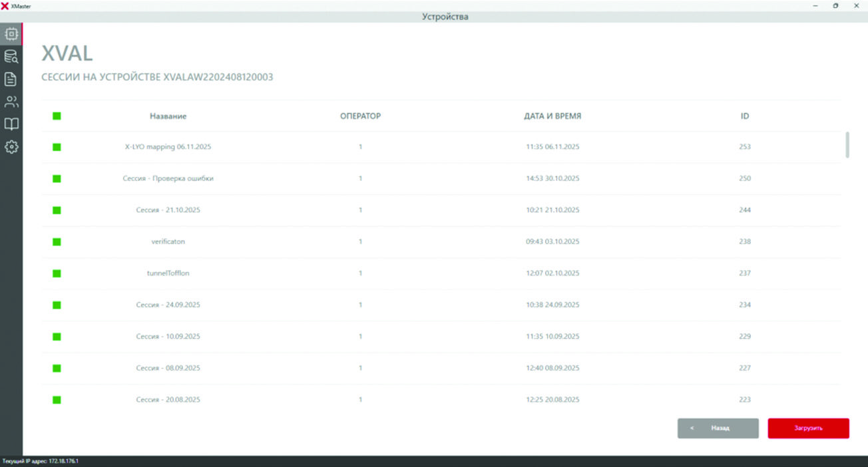Click the ОПЕРАТОР column header
Viewport: 868px width, 467px height.
[x=360, y=116]
